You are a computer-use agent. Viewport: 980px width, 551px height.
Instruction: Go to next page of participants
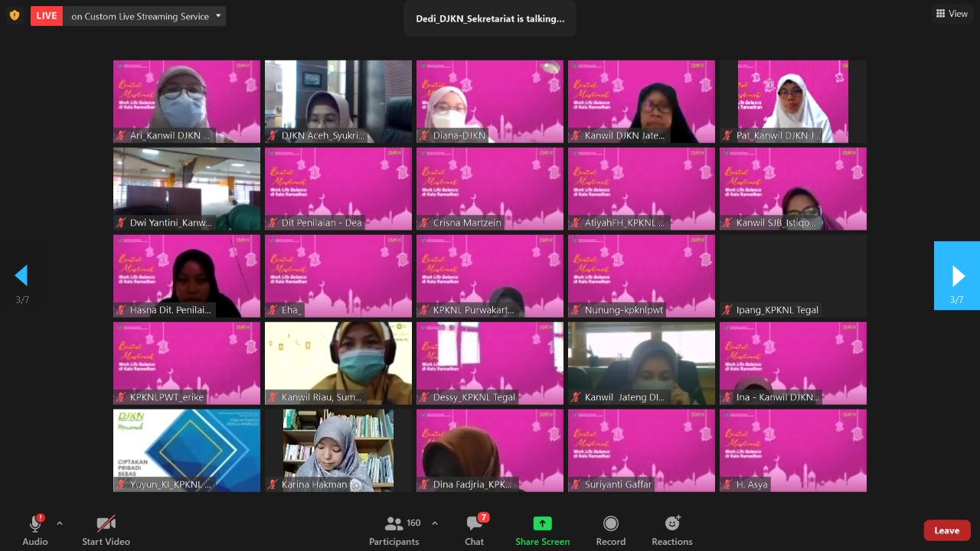(x=957, y=275)
